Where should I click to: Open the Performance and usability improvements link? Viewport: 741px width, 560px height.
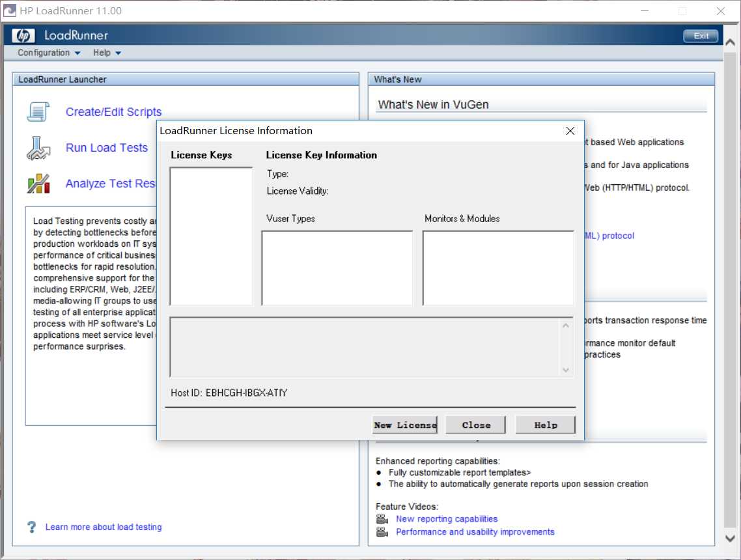475,532
